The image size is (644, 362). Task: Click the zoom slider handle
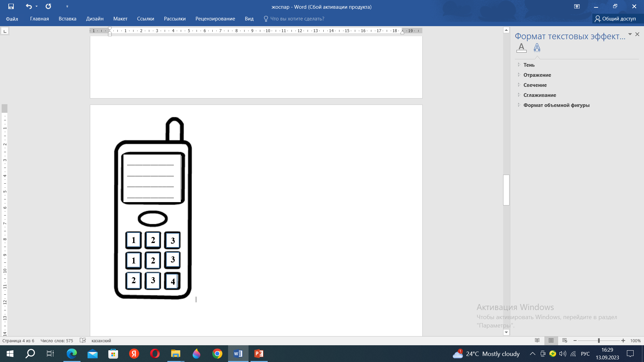click(x=599, y=341)
